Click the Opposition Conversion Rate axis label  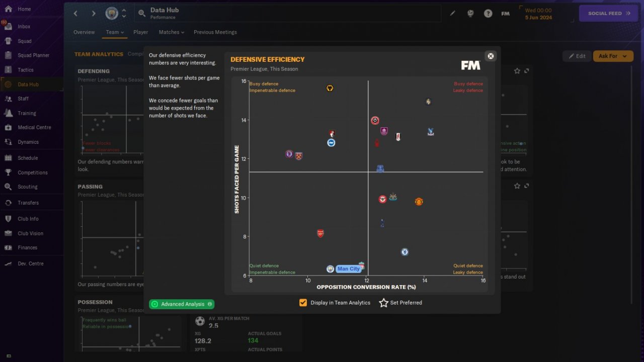366,287
